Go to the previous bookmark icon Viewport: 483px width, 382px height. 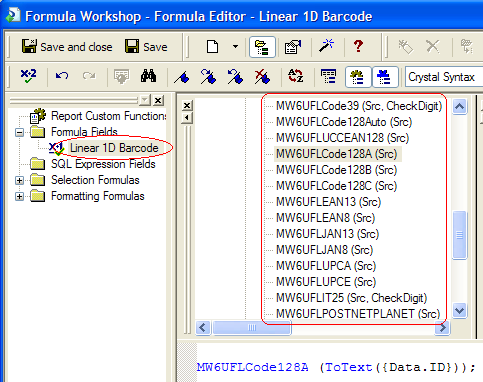tap(235, 77)
